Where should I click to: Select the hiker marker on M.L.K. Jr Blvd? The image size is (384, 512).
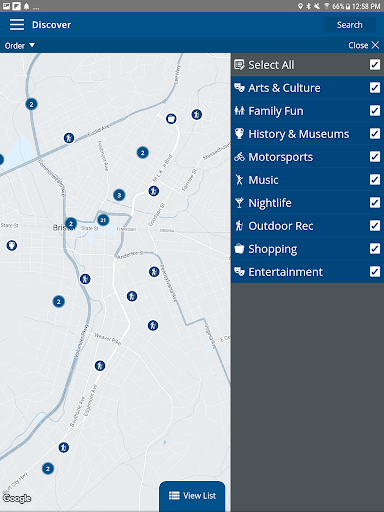tap(154, 191)
